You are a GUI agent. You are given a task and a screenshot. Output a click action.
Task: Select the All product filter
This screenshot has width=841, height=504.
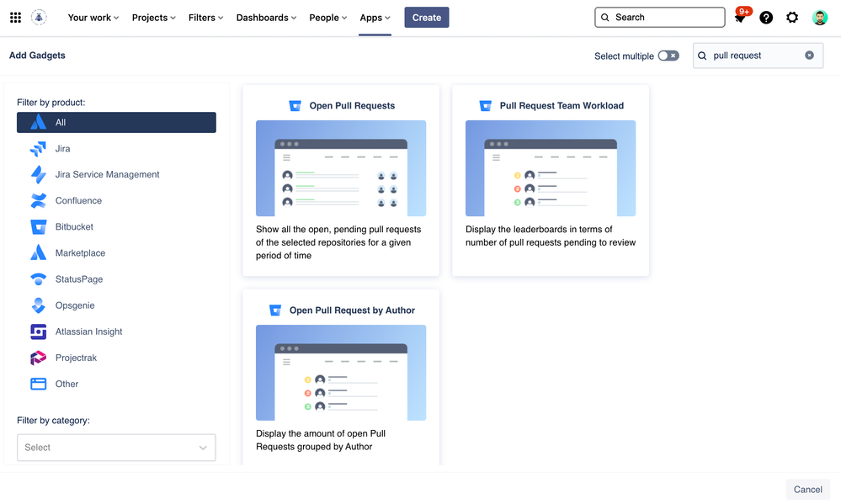[116, 122]
